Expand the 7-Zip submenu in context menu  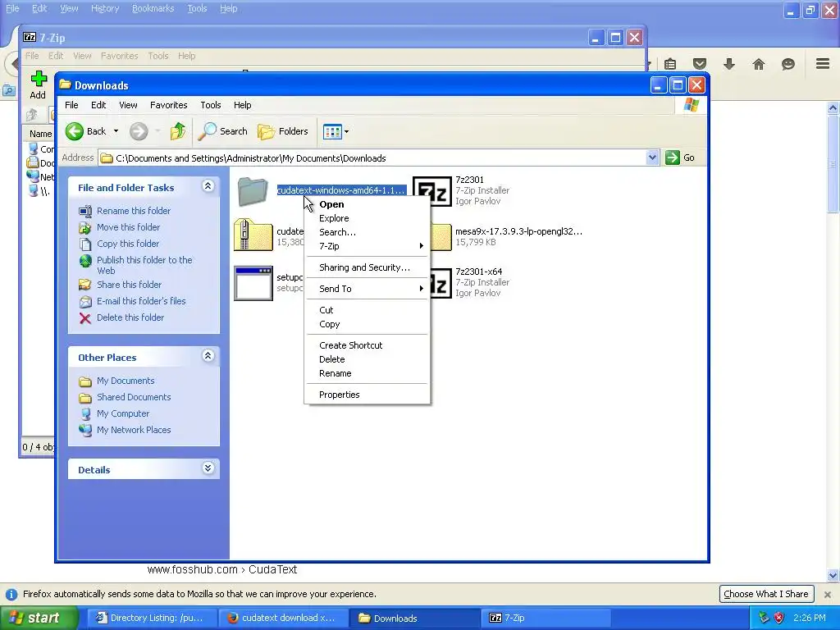pyautogui.click(x=367, y=246)
